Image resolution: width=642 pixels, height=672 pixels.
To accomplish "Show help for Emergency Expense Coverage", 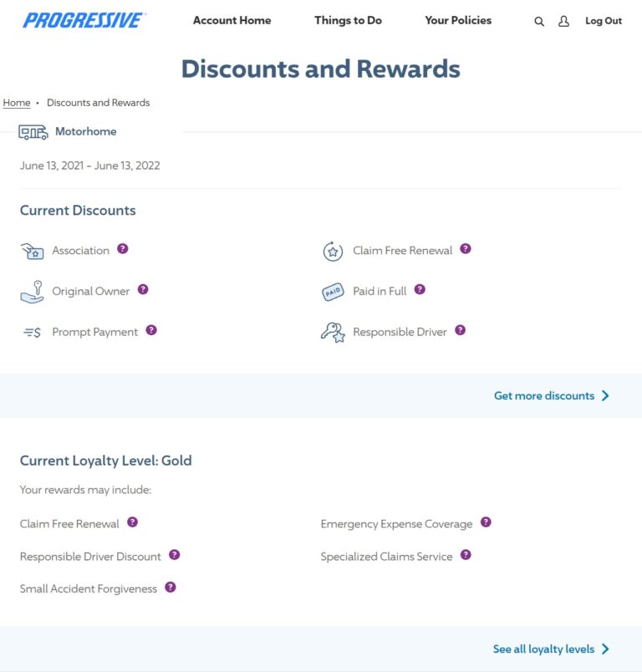I will pos(486,522).
